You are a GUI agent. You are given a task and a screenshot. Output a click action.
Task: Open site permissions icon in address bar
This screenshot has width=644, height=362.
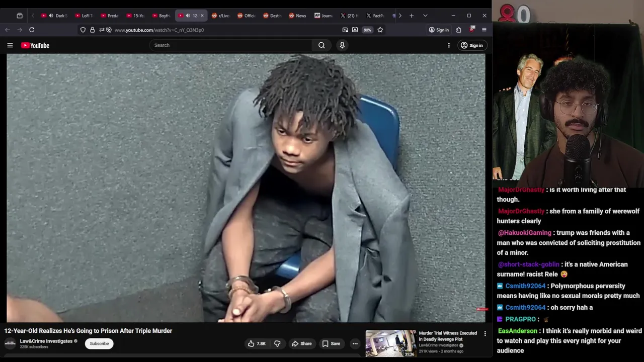pyautogui.click(x=102, y=30)
